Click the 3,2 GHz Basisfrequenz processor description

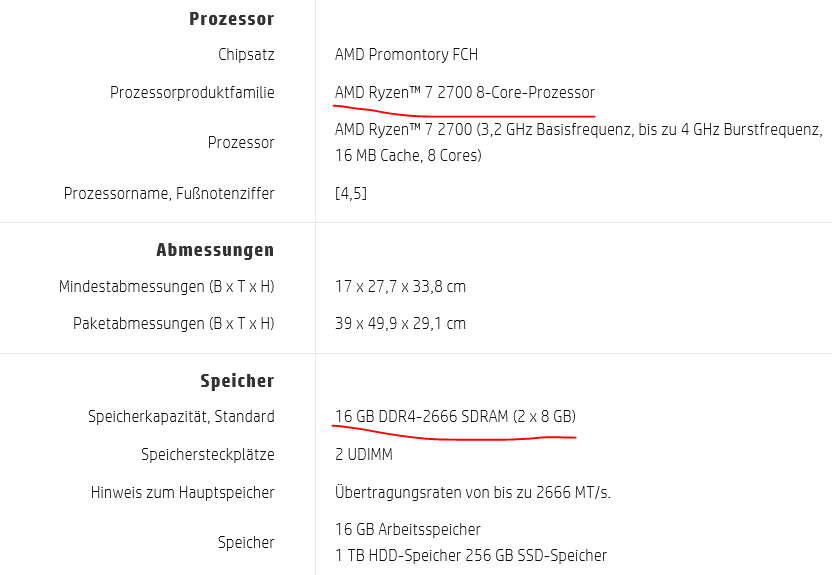click(x=578, y=142)
